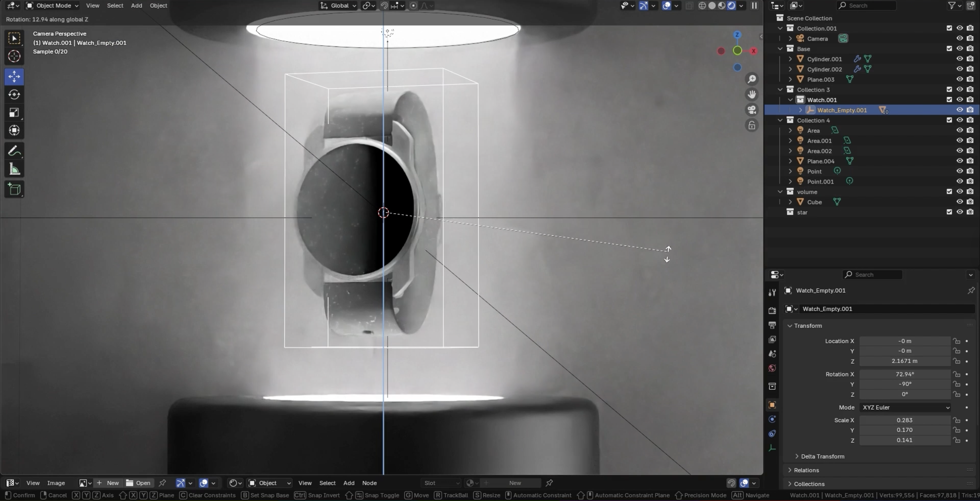Uncheck Collection 3 view layer checkbox

click(x=949, y=89)
